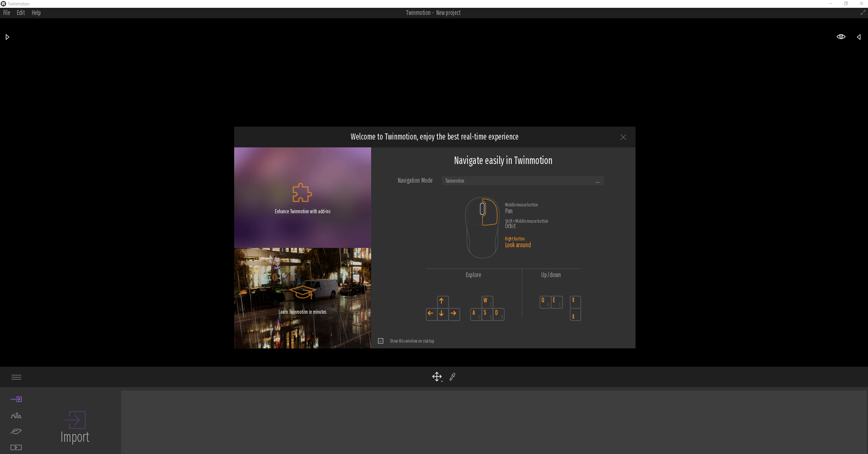Open the Help menu

36,13
